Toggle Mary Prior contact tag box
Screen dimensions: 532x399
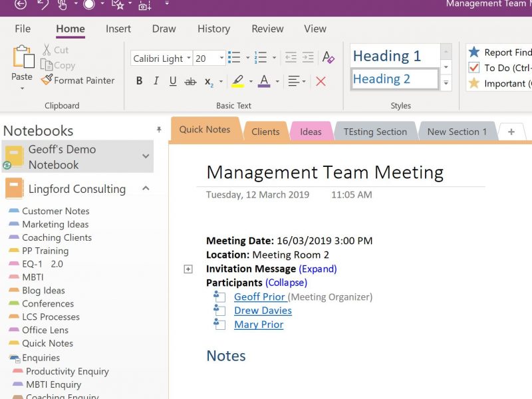tap(219, 324)
